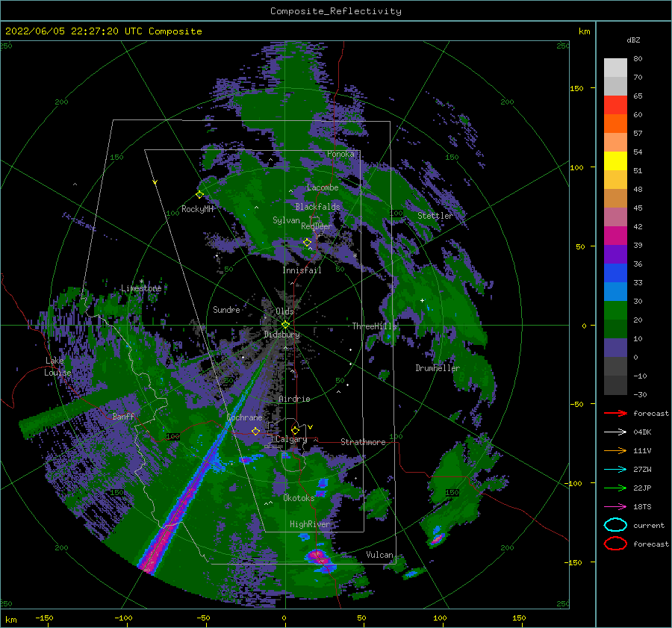Click the RedDeer city label
Viewport: 672px width, 628px height.
[317, 226]
